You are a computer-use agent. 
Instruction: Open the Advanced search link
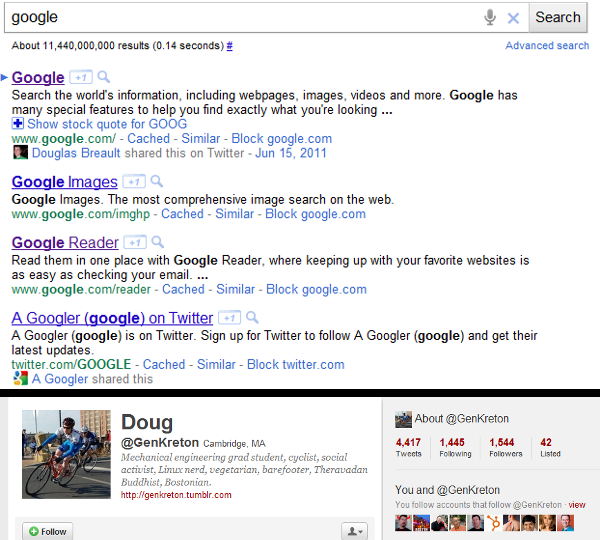pos(547,46)
